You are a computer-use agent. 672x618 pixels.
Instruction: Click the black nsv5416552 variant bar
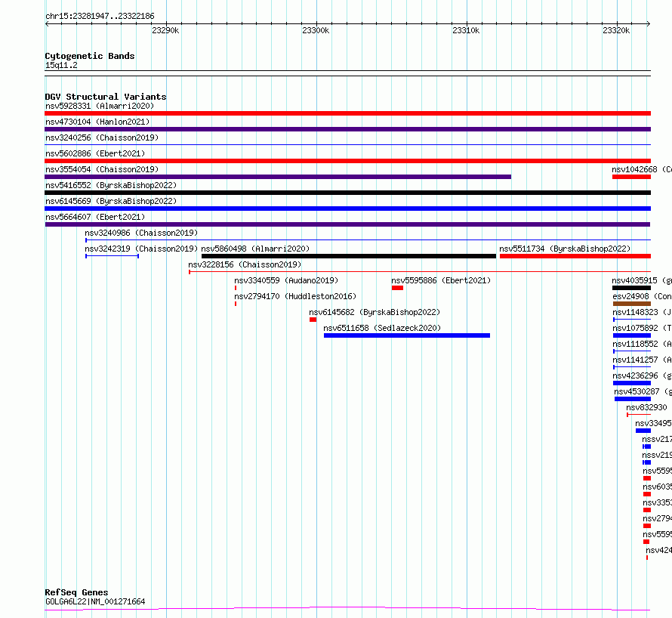[347, 193]
